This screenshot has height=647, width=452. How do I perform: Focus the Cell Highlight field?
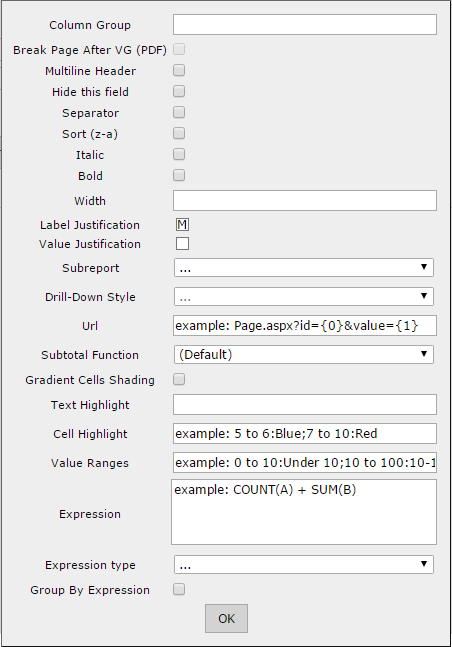[x=305, y=434]
